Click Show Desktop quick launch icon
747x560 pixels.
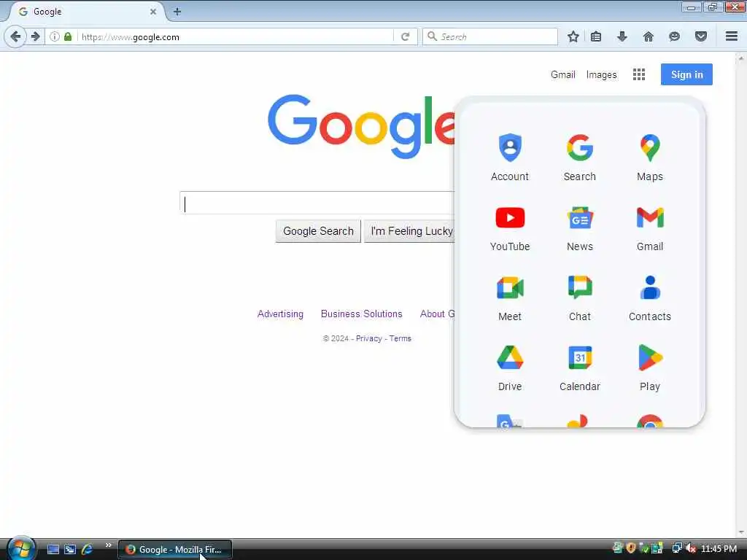click(53, 549)
